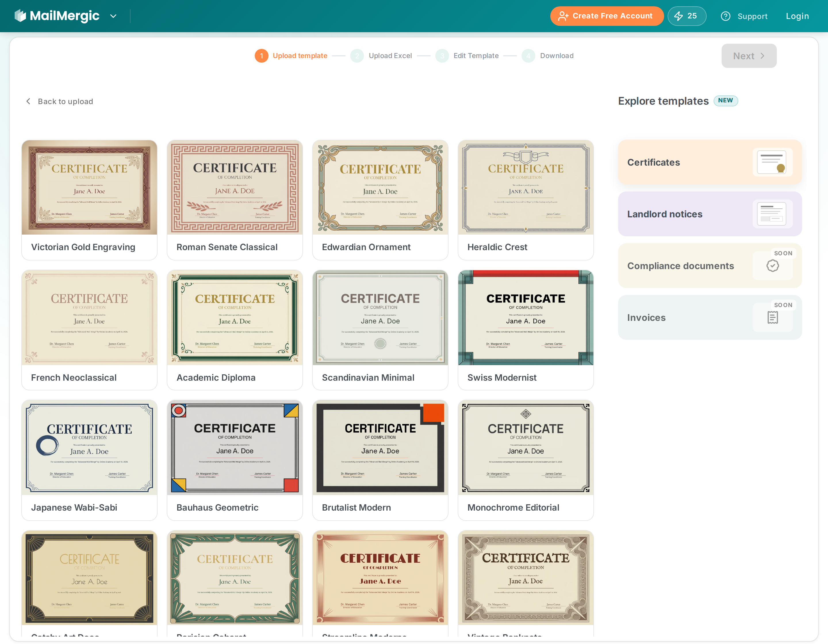828x644 pixels.
Task: Go to the Download step
Action: click(x=557, y=56)
